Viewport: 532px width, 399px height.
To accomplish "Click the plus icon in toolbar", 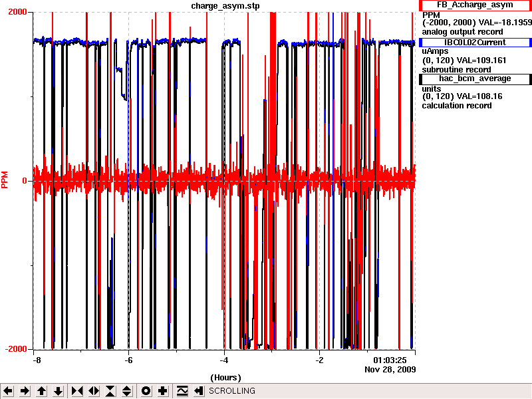I will click(162, 391).
